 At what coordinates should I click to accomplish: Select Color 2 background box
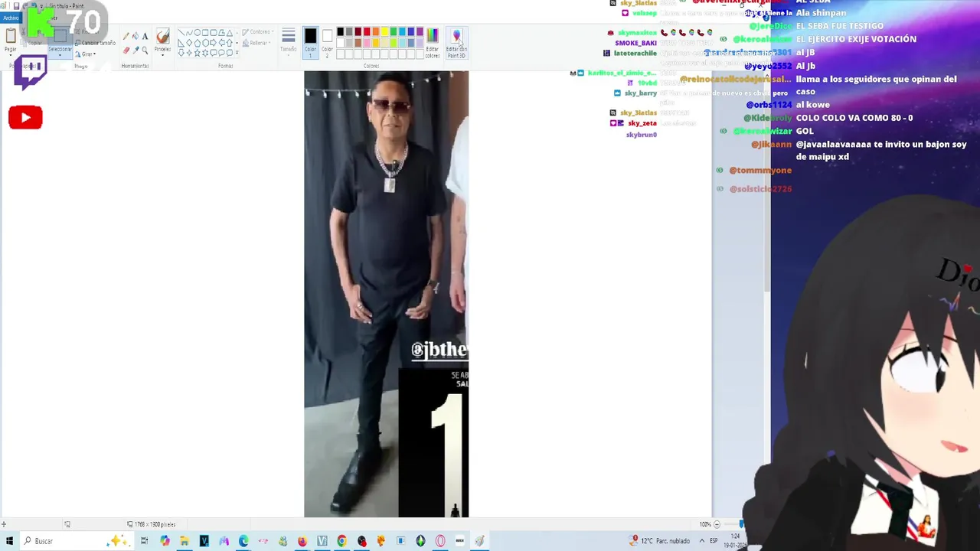327,42
